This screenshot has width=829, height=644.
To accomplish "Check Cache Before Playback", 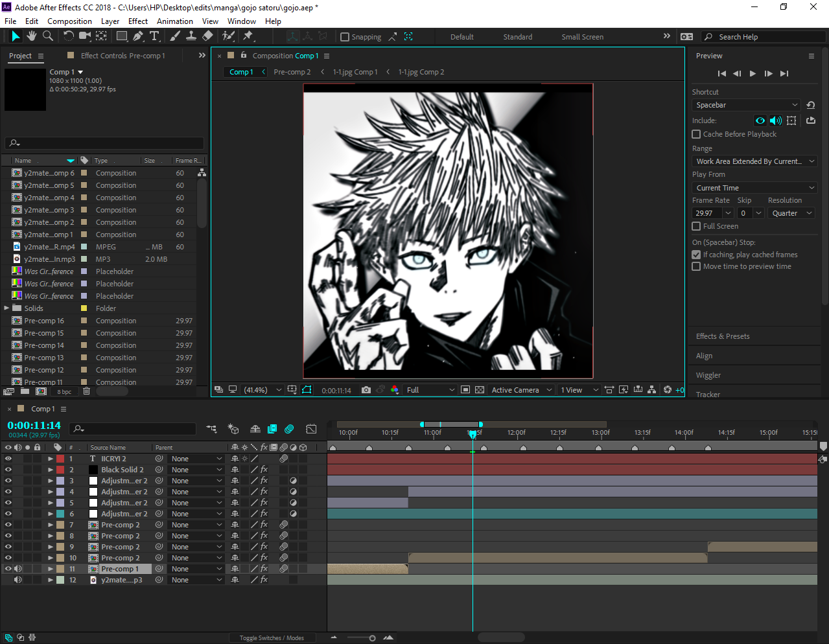I will pos(696,134).
